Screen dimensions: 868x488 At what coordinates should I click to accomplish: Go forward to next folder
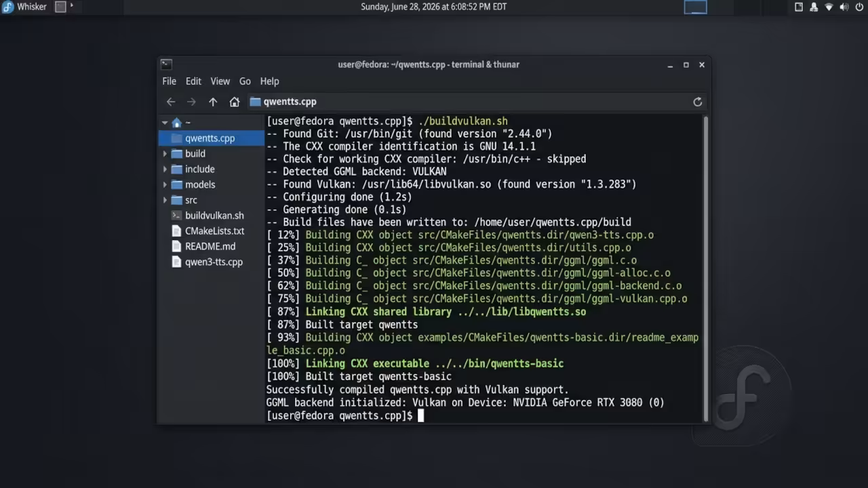pos(191,102)
